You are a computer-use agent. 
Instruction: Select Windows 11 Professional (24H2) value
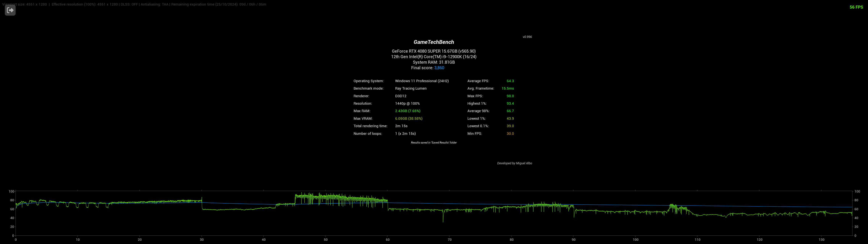point(422,81)
